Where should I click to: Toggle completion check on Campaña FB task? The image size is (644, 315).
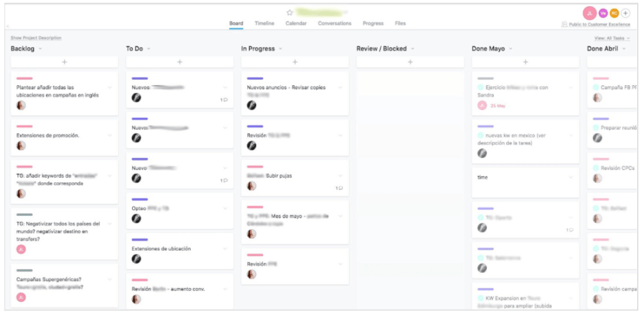596,87
